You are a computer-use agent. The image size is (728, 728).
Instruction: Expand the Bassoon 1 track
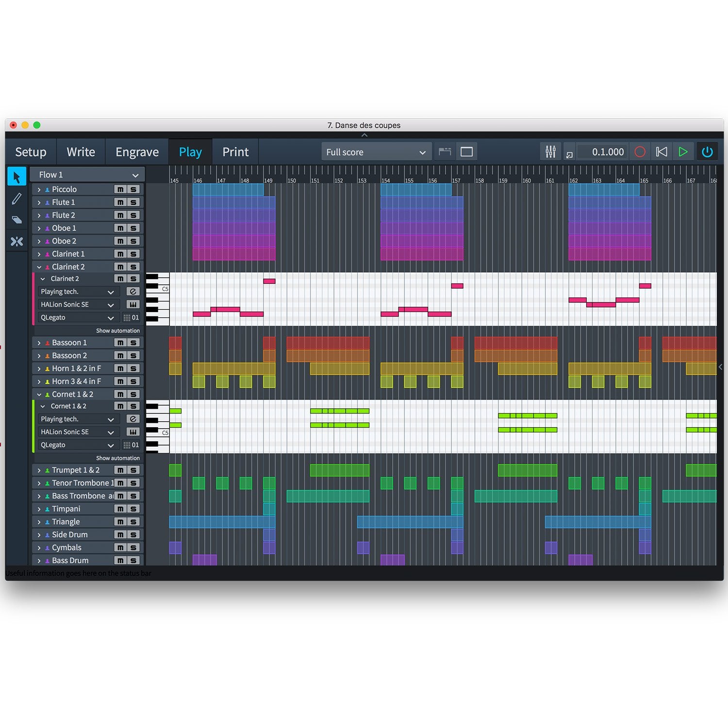point(39,343)
